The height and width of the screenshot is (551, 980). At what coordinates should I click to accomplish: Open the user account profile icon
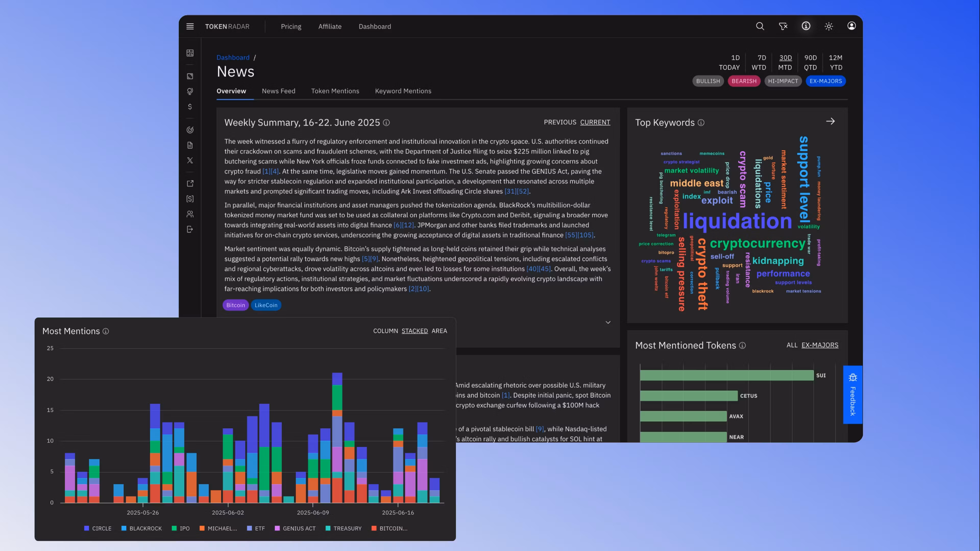pos(851,26)
